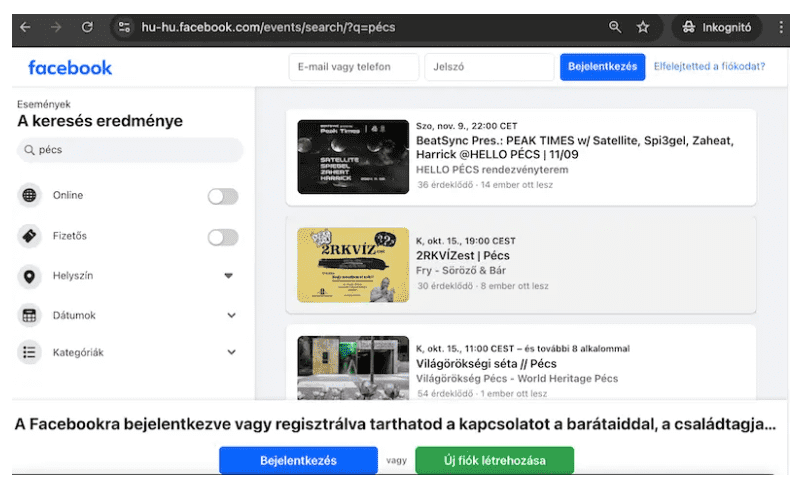This screenshot has height=487, width=802.
Task: Open the Inkognitó profile indicator
Action: (717, 27)
